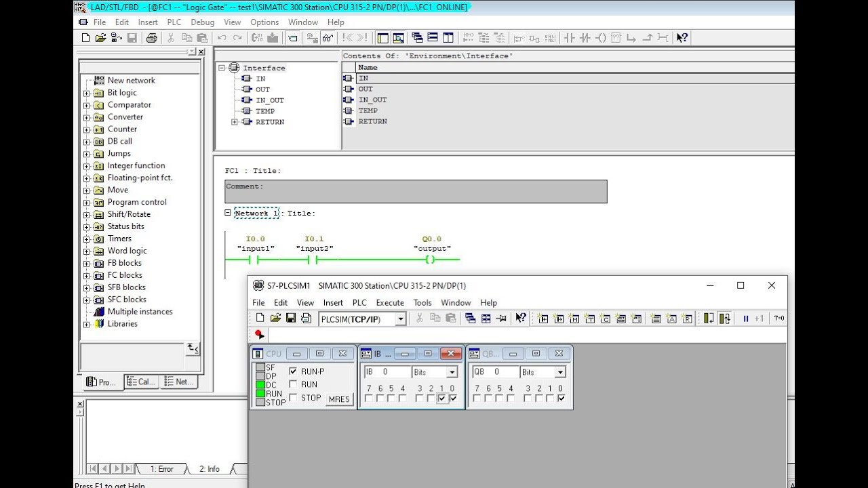868x488 pixels.
Task: Expand the Bit logic tree node
Action: coord(86,93)
